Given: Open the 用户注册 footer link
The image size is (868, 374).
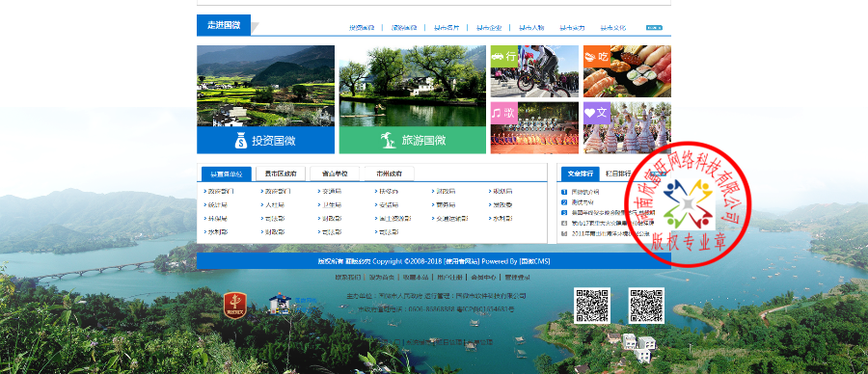Looking at the screenshot, I should pos(448,278).
